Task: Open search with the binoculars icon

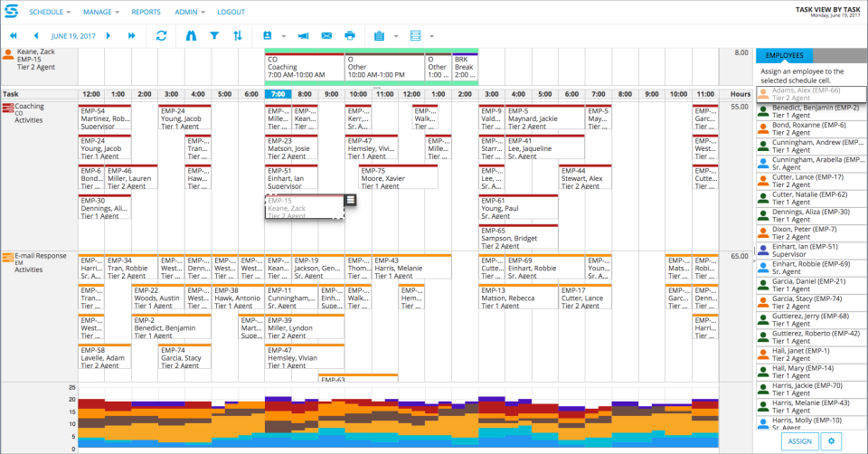Action: pyautogui.click(x=190, y=35)
